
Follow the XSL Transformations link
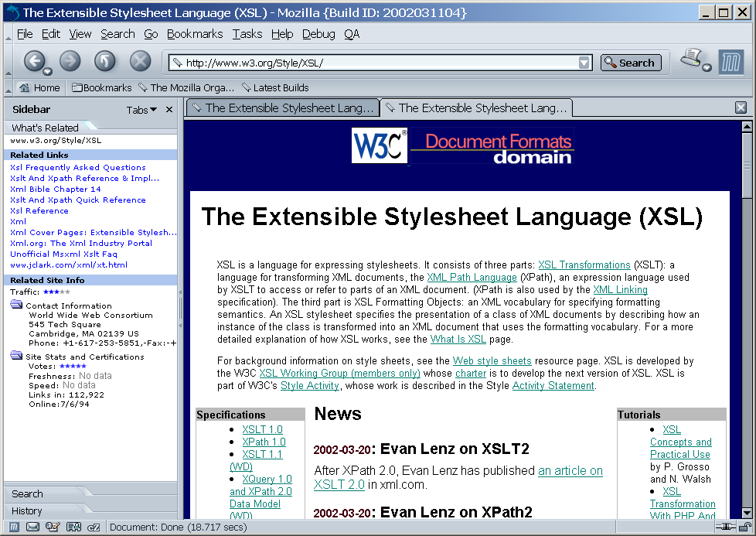click(x=584, y=265)
